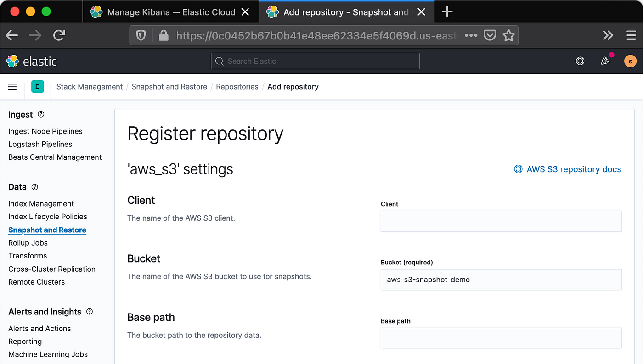Open Cross-Cluster Replication
Screen dimensions: 643x364
pos(52,269)
